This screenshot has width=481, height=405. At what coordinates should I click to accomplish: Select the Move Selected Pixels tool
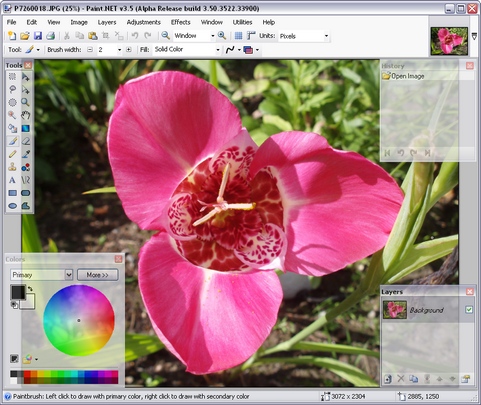tap(25, 77)
